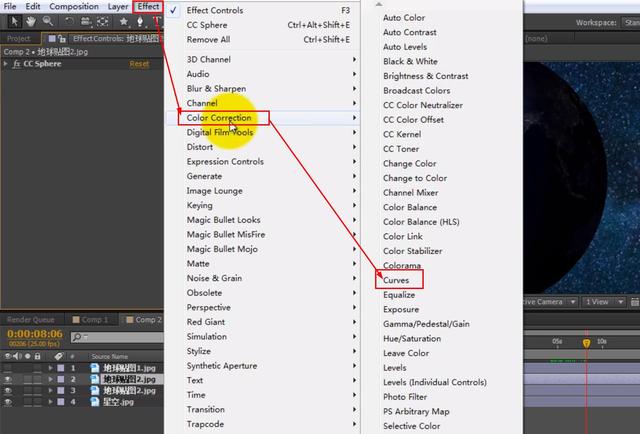
Task: Toggle the solo box for layer 4
Action: [x=27, y=402]
